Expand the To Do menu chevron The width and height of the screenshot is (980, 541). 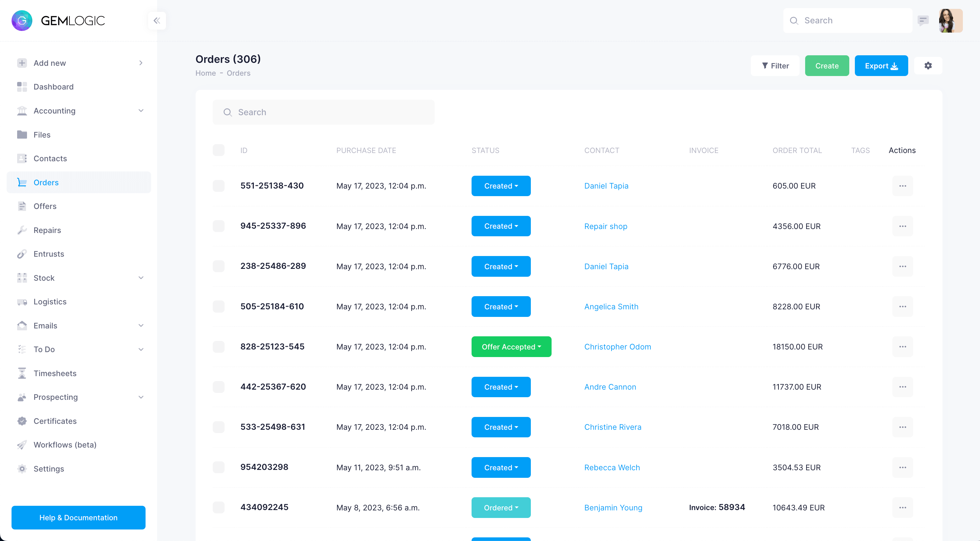[141, 349]
